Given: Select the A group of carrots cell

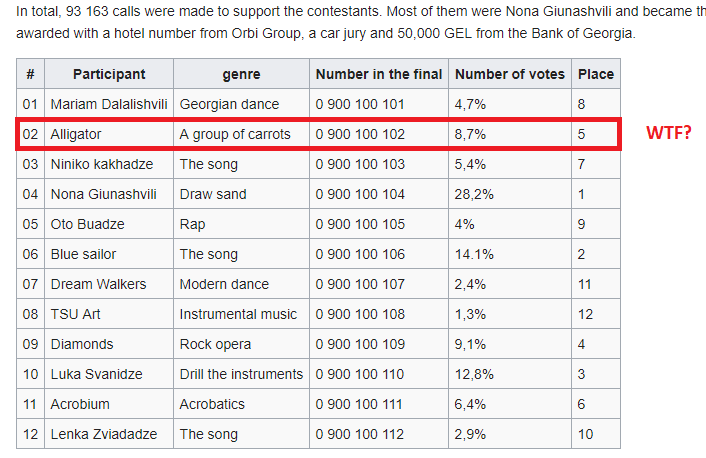Looking at the screenshot, I should point(241,134).
